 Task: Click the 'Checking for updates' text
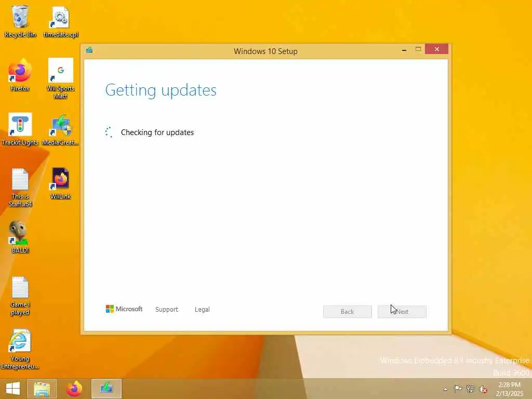click(x=157, y=132)
